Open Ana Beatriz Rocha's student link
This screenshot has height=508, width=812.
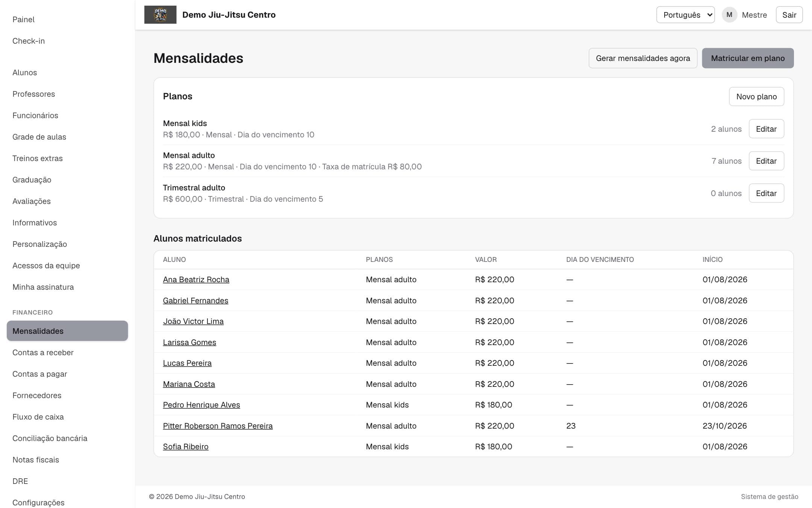pos(196,279)
